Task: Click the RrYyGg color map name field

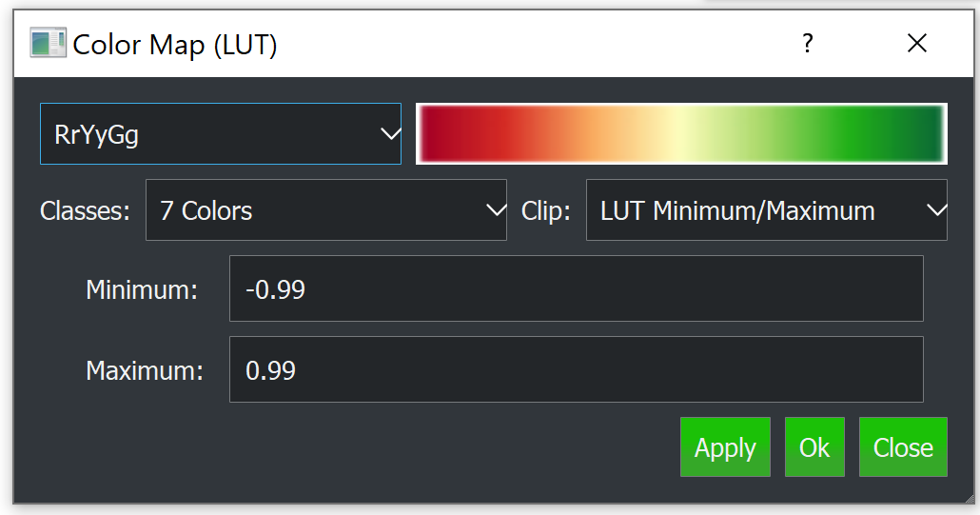Action: pos(190,134)
